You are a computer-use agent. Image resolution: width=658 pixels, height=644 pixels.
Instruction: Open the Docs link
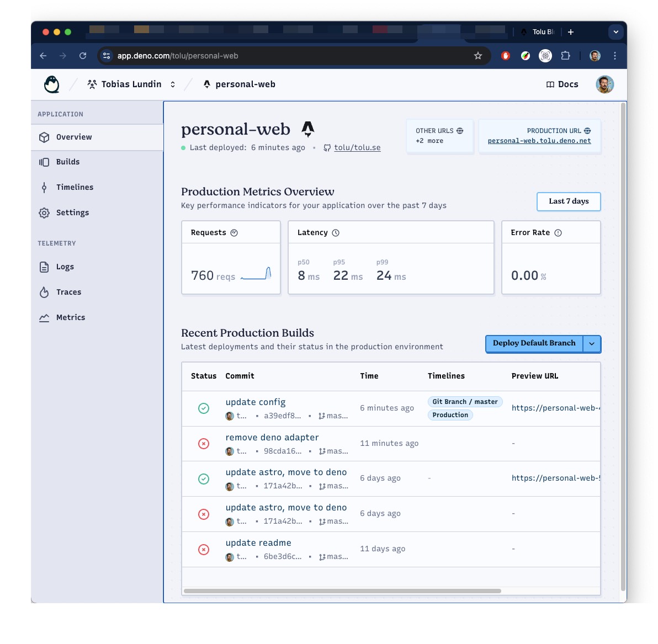coord(563,84)
